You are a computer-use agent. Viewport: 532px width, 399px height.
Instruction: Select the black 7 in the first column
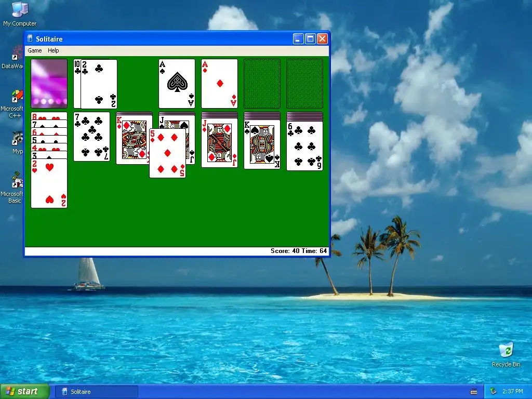[49, 124]
